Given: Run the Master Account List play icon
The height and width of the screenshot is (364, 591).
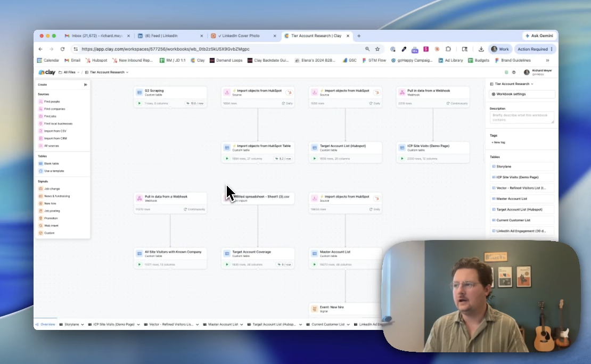Looking at the screenshot, I should tap(314, 264).
